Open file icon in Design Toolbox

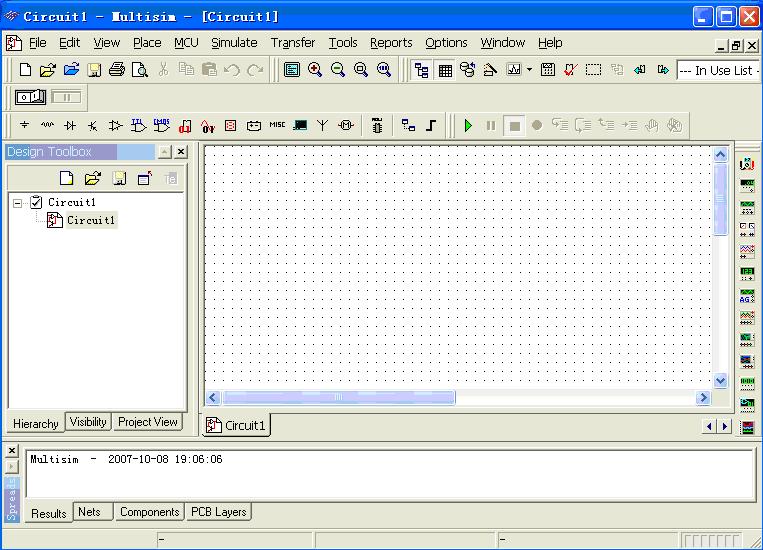(x=92, y=179)
